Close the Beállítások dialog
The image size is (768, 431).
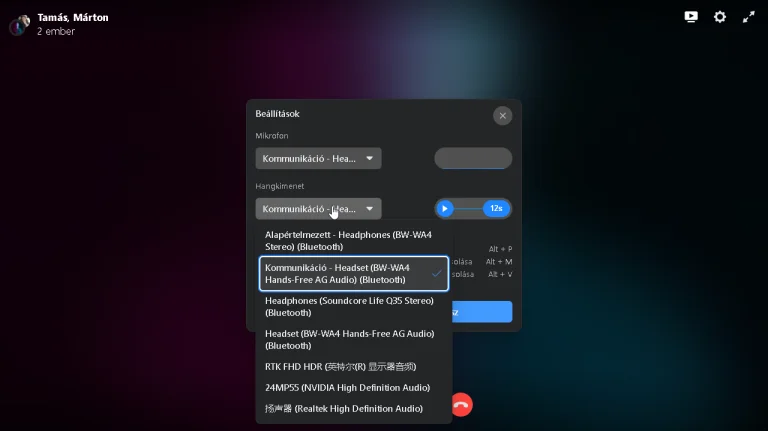pos(503,116)
